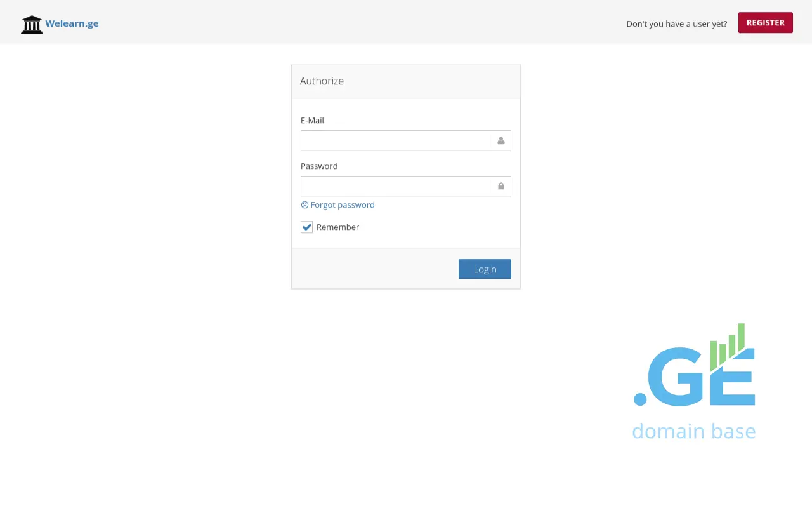The image size is (812, 508).
Task: Click the Password field label
Action: pyautogui.click(x=319, y=166)
